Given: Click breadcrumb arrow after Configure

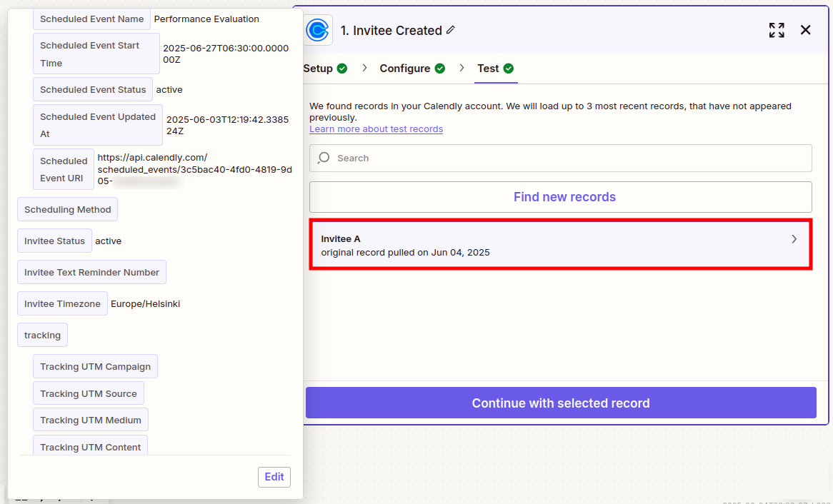Looking at the screenshot, I should [x=462, y=68].
